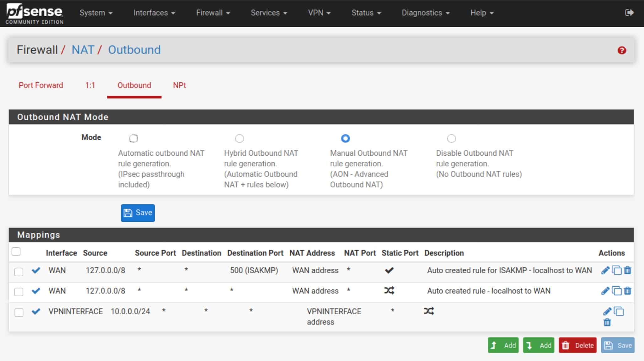644x361 pixels.
Task: Follow the Outbound breadcrumb link
Action: point(134,50)
